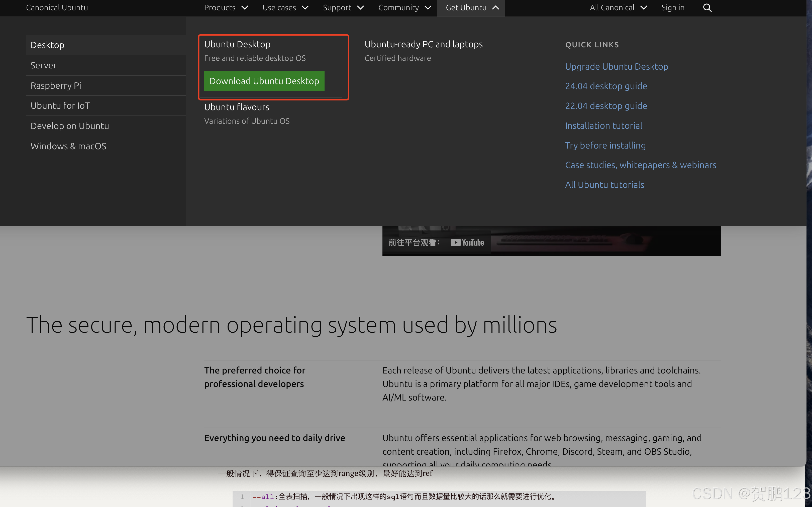Click the YouTube logo on video
Screen dimensions: 812x507
coord(467,242)
